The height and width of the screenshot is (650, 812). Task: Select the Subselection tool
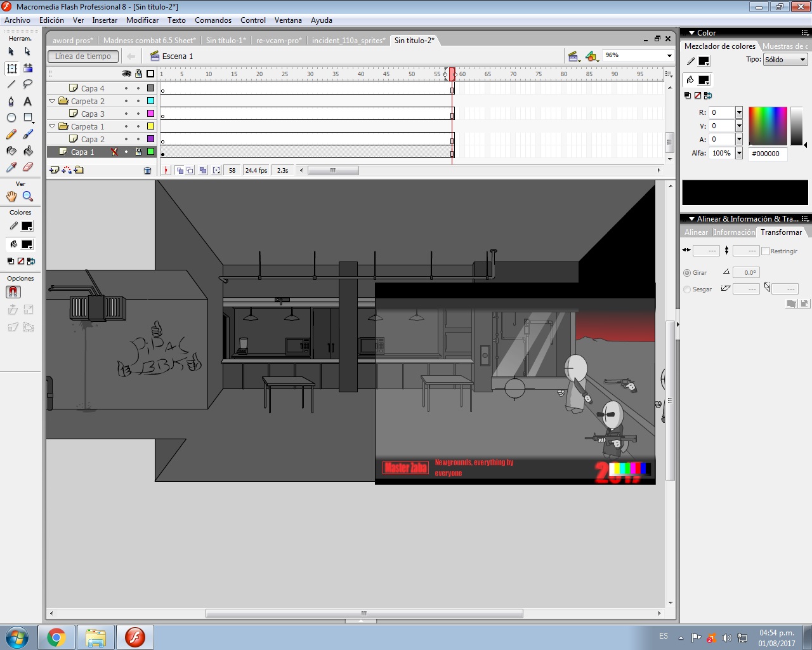[x=28, y=51]
